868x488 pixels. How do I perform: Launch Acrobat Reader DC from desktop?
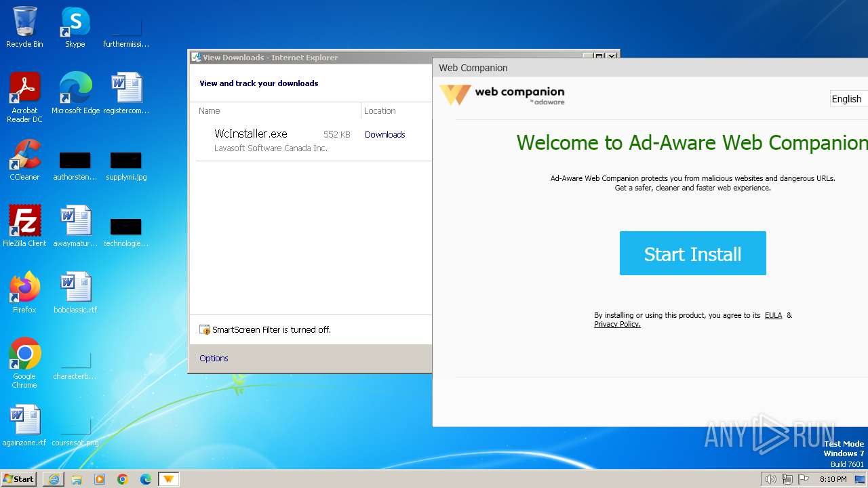24,97
